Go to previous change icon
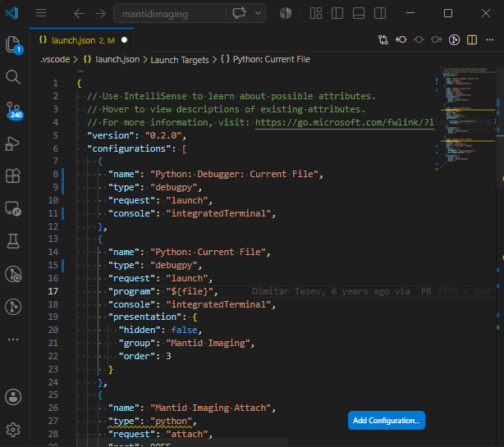 click(x=401, y=40)
